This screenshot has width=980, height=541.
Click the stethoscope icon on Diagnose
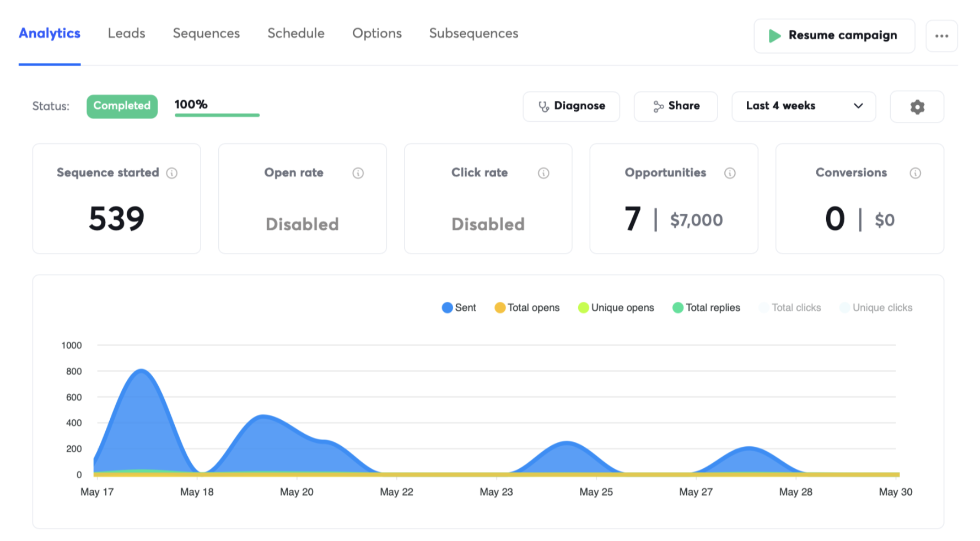coord(543,106)
